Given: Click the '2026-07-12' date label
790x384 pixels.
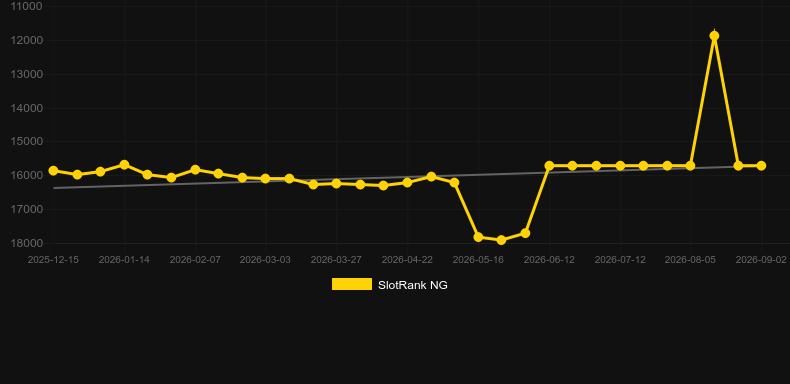Looking at the screenshot, I should point(620,260).
